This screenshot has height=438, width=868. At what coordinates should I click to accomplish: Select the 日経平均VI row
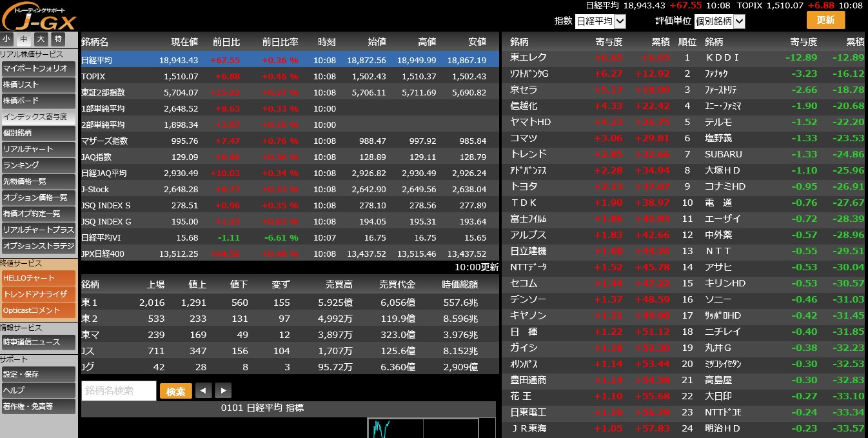290,237
